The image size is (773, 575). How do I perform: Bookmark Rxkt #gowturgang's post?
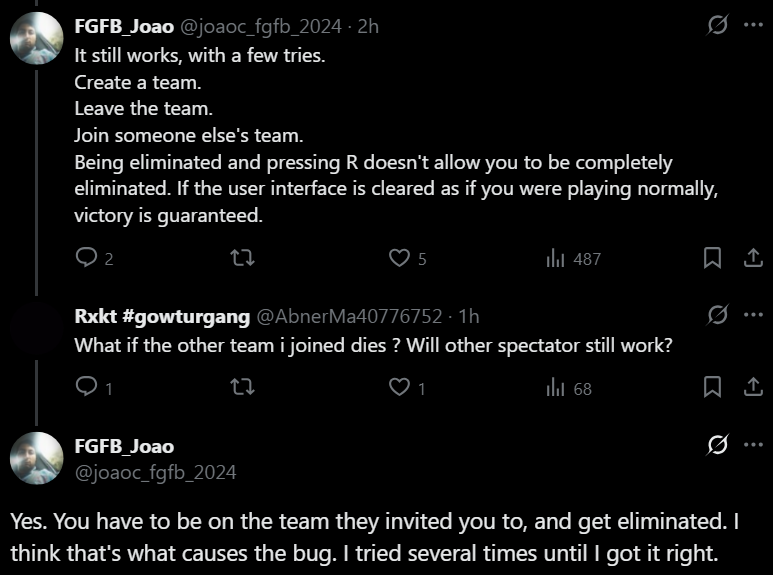click(712, 387)
